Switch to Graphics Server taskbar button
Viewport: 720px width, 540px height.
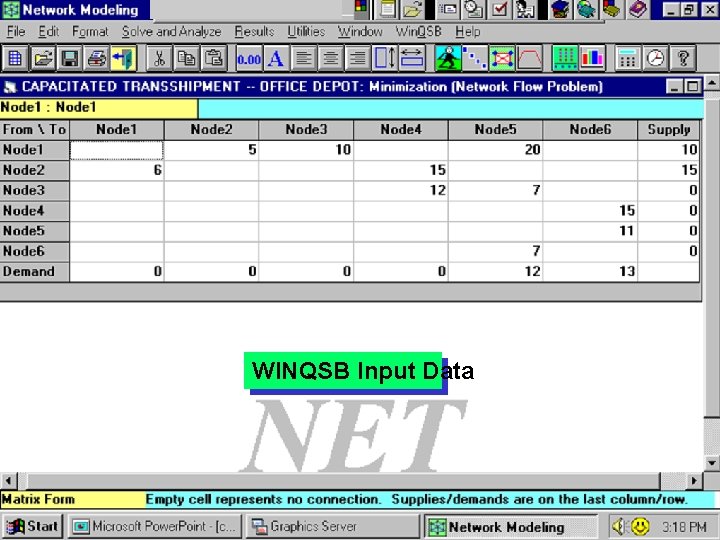click(x=332, y=526)
